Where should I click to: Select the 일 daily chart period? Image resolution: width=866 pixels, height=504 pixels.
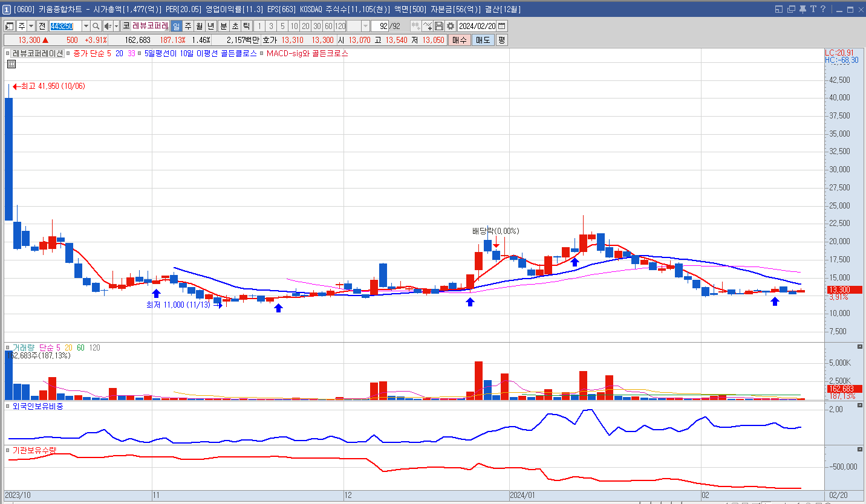coord(176,26)
